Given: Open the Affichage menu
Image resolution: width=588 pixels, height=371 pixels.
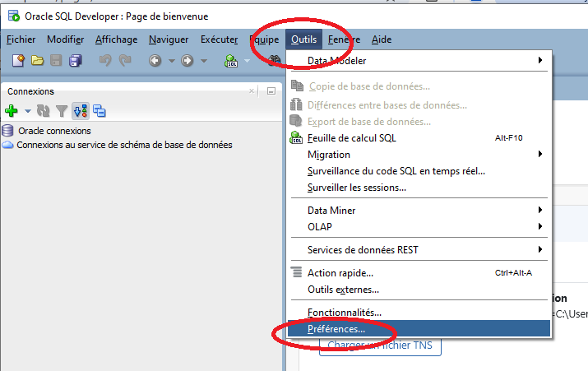Looking at the screenshot, I should coord(116,39).
